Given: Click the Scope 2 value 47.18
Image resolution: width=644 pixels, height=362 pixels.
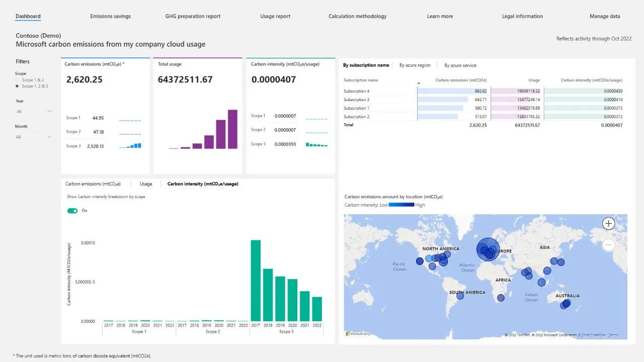Looking at the screenshot, I should click(x=98, y=132).
